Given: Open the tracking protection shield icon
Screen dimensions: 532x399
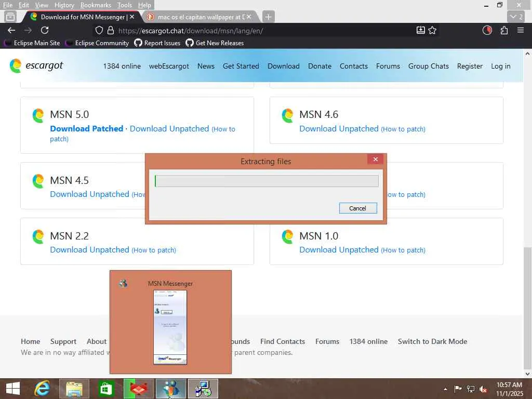Looking at the screenshot, I should click(99, 31).
